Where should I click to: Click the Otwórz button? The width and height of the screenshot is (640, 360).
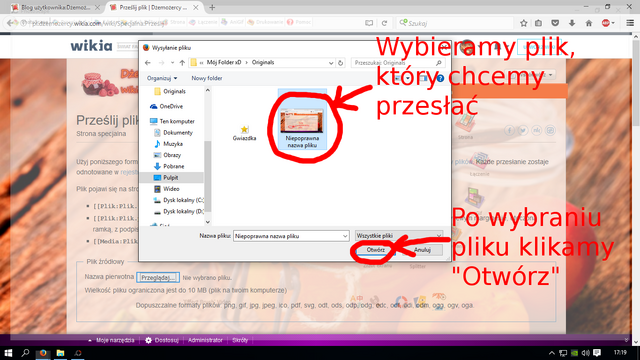[376, 250]
